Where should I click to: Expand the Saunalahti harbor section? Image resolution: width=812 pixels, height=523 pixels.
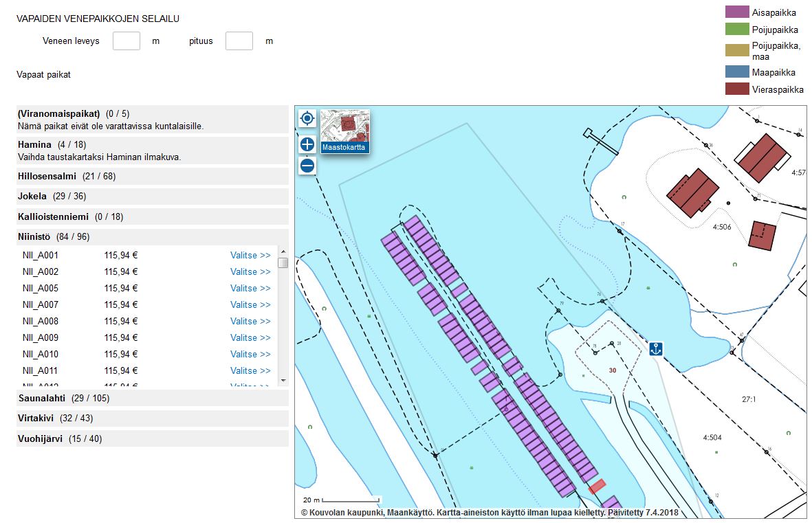point(152,398)
